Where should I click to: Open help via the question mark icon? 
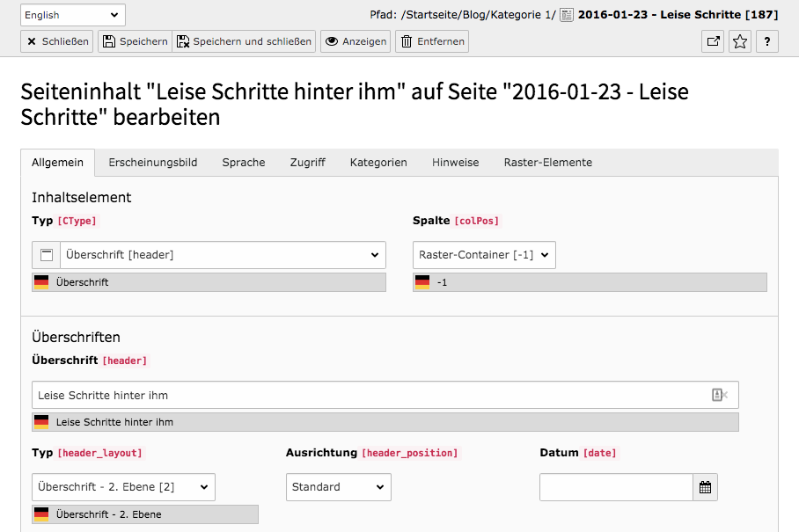(x=766, y=40)
